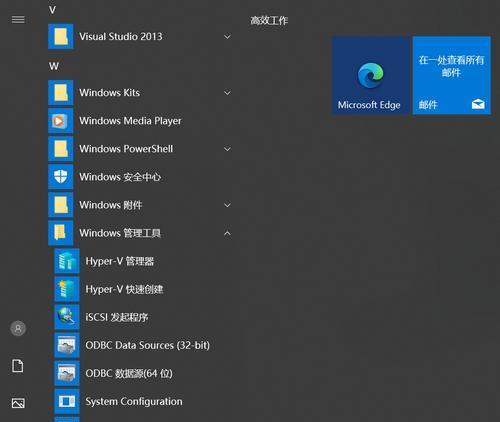
Task: Collapse the Windows 管理工具 folder chevron
Action: tap(227, 233)
